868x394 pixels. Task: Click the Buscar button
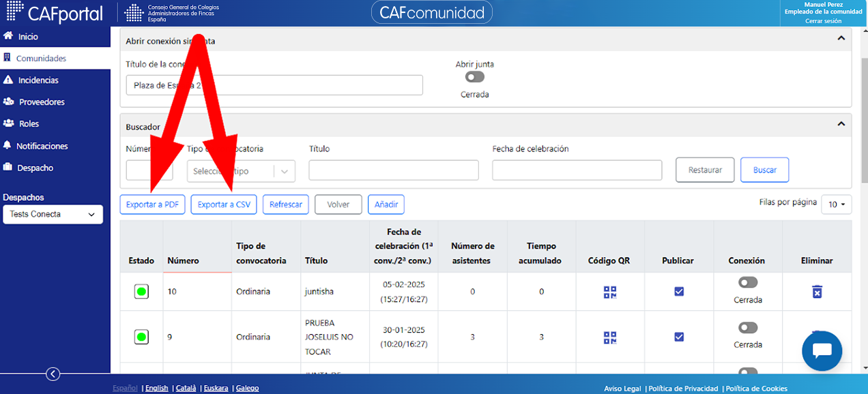pyautogui.click(x=764, y=170)
